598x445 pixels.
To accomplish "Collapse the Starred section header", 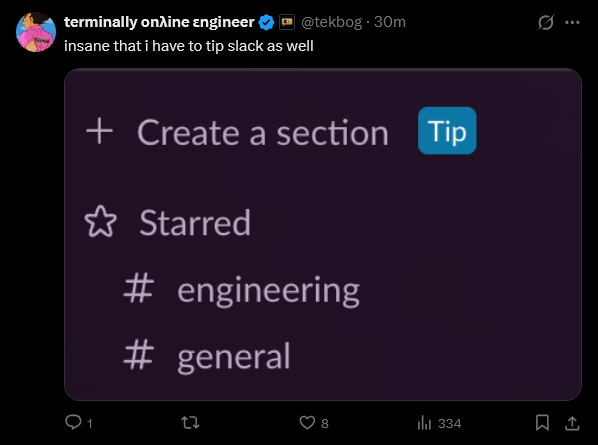I will point(195,222).
